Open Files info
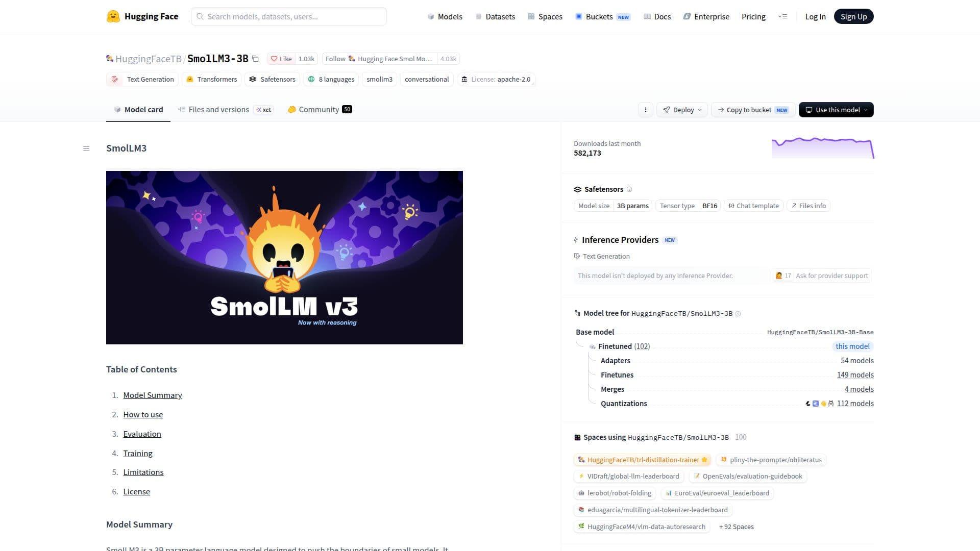This screenshot has width=980, height=551. point(808,206)
